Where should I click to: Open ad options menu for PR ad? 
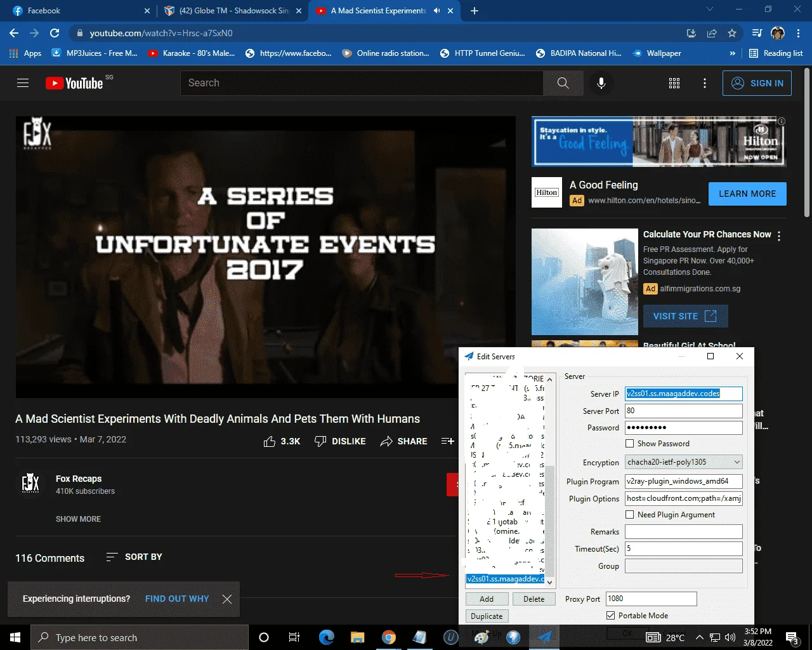pos(779,235)
